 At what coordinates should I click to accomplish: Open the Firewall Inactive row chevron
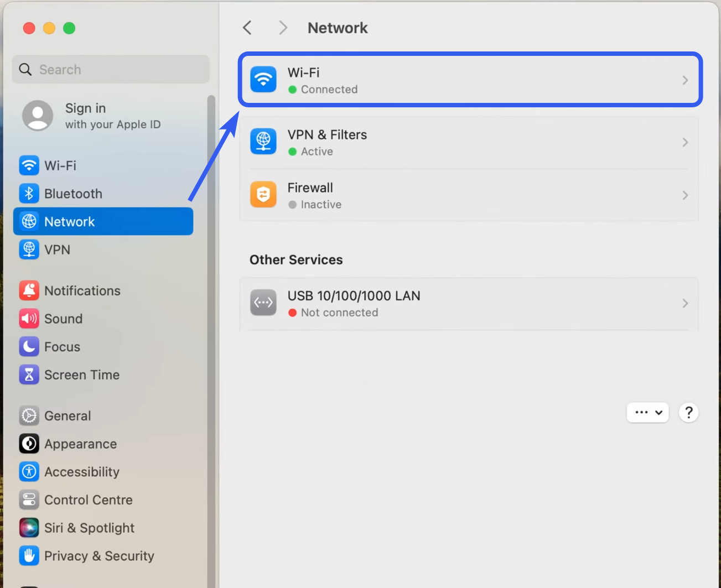tap(685, 195)
